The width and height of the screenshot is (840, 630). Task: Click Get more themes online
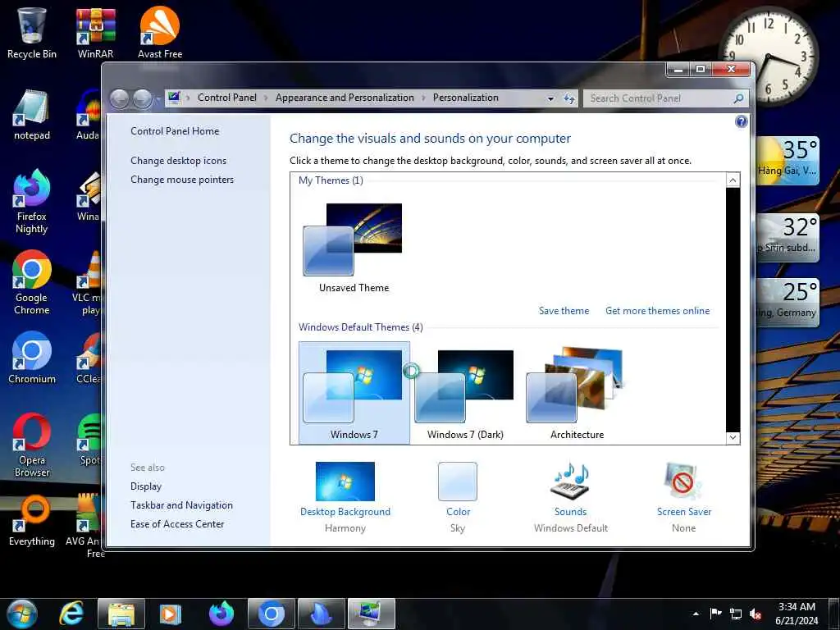[657, 311]
